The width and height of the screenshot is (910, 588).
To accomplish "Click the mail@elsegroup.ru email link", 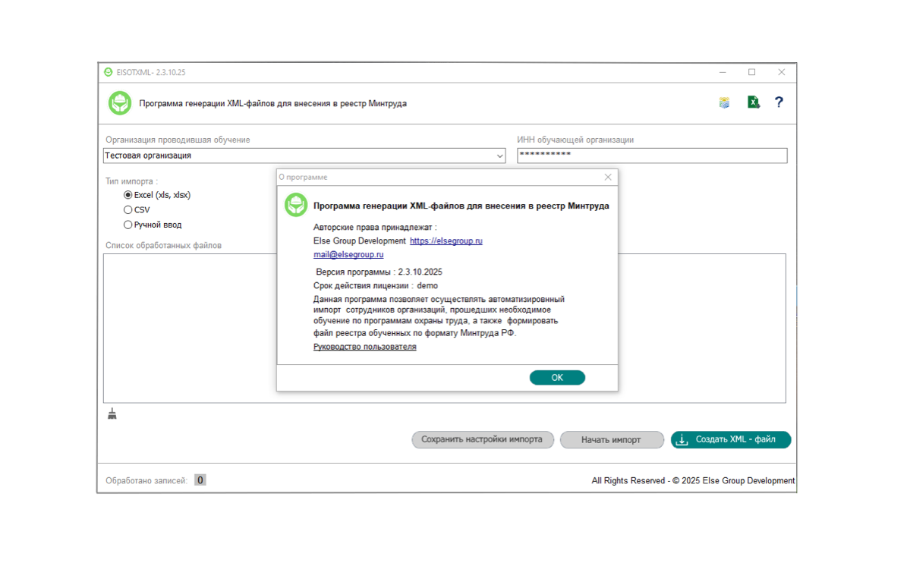I will coord(348,255).
